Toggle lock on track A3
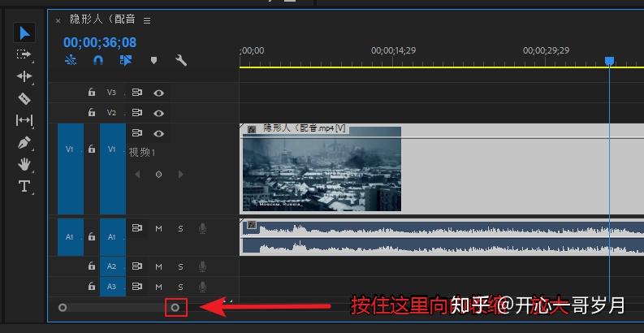The height and width of the screenshot is (333, 644). tap(92, 286)
